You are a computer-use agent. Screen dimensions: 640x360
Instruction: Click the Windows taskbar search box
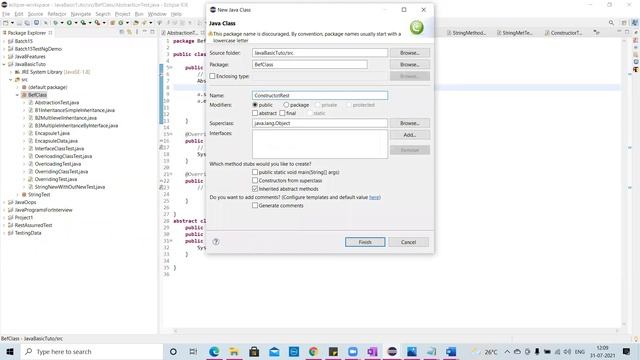[x=92, y=351]
